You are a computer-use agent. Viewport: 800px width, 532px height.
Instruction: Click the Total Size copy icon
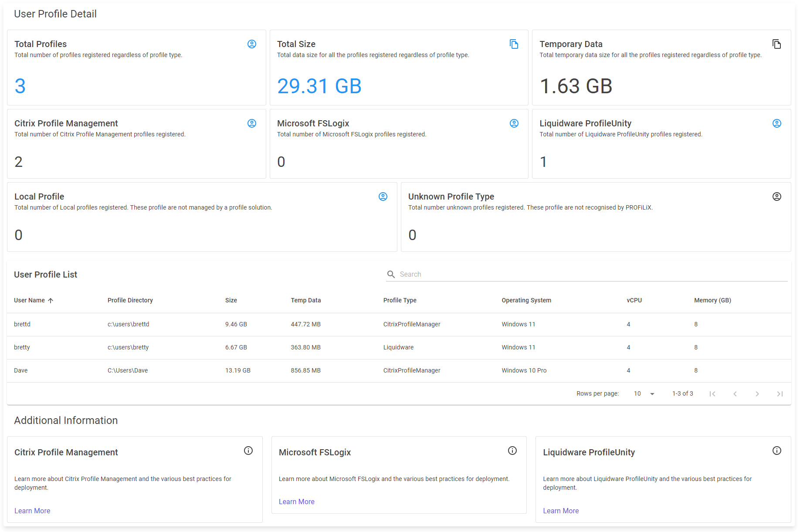tap(514, 44)
